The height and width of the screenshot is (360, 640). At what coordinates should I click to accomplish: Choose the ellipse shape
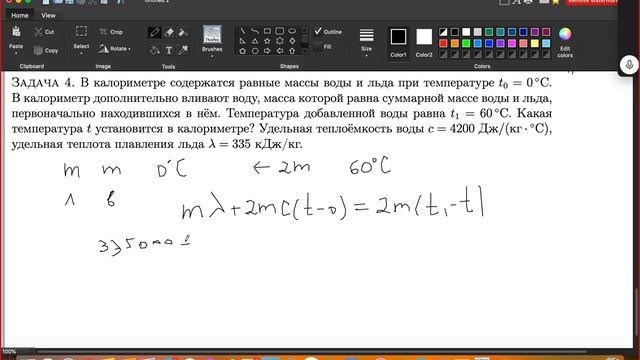(292, 31)
